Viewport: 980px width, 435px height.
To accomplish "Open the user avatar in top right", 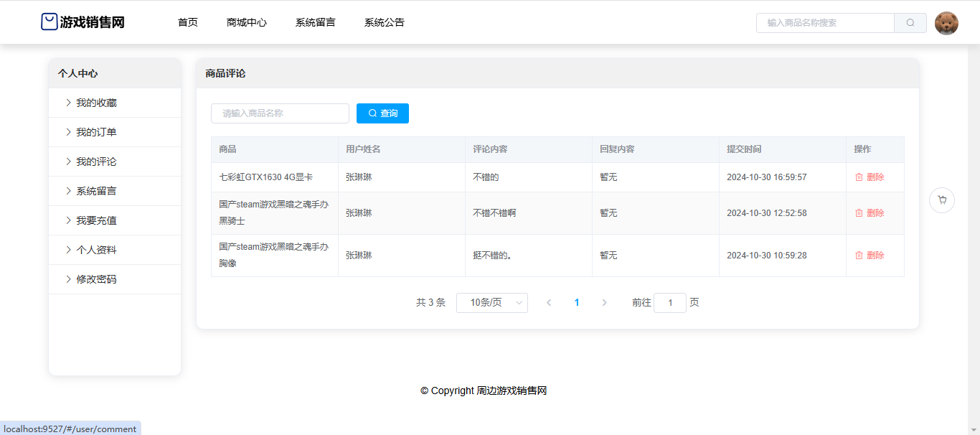I will (946, 23).
